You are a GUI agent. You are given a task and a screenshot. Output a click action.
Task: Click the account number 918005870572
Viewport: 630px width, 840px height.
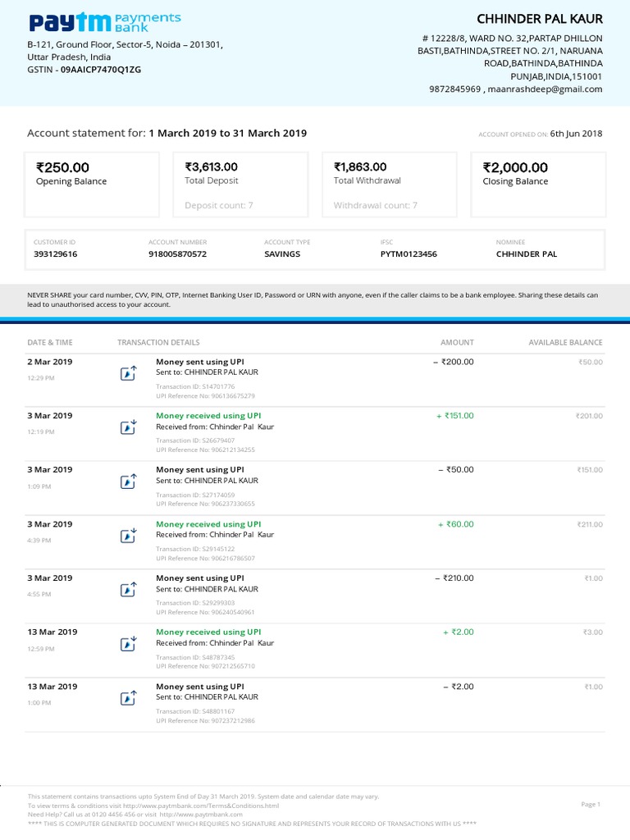[x=177, y=254]
